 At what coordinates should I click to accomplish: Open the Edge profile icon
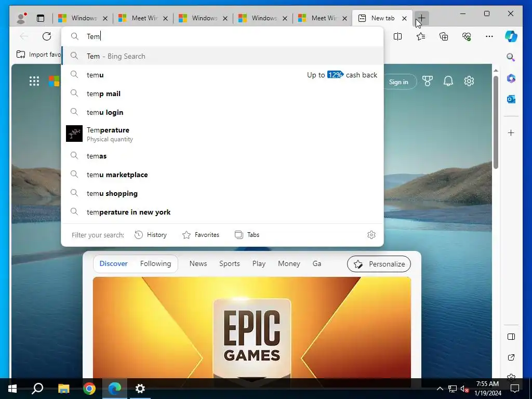click(x=22, y=18)
